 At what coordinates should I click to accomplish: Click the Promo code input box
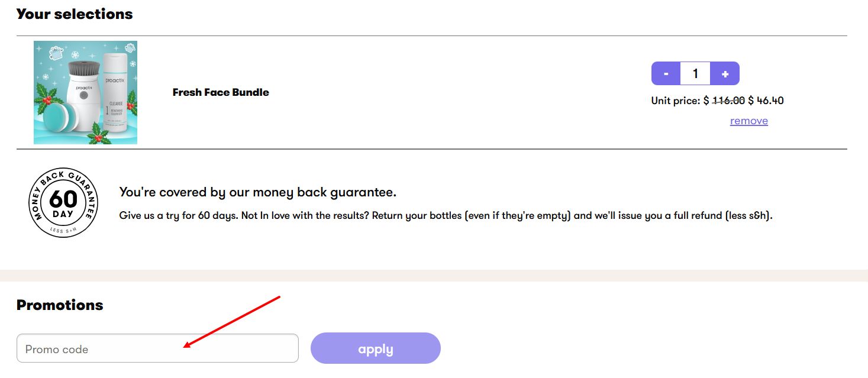click(x=157, y=348)
